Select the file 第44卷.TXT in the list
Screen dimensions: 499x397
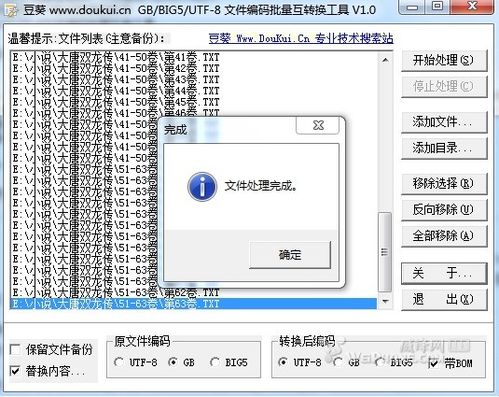tap(194, 91)
